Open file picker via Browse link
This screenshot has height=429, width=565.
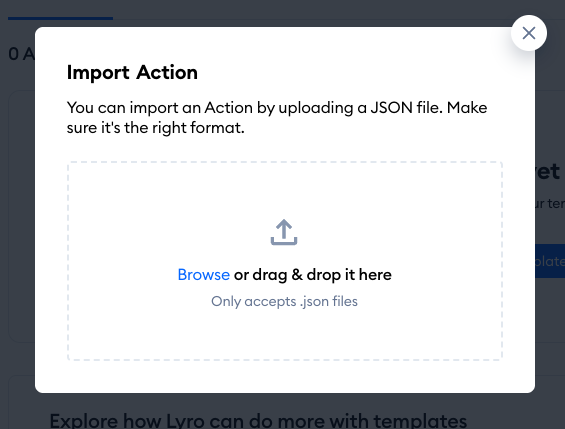click(x=204, y=275)
